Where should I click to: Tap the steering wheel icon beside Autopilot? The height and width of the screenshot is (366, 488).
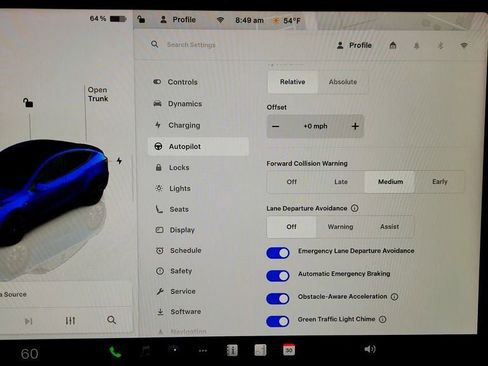(158, 146)
